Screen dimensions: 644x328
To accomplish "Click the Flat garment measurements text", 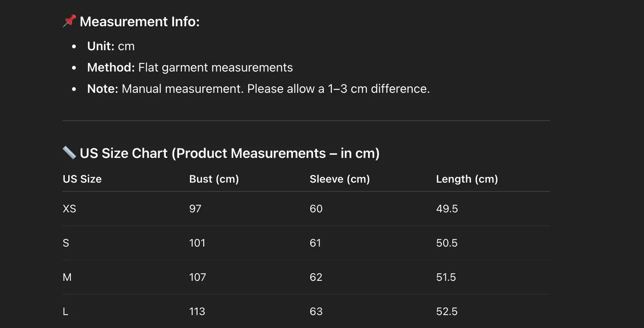I will 215,68.
